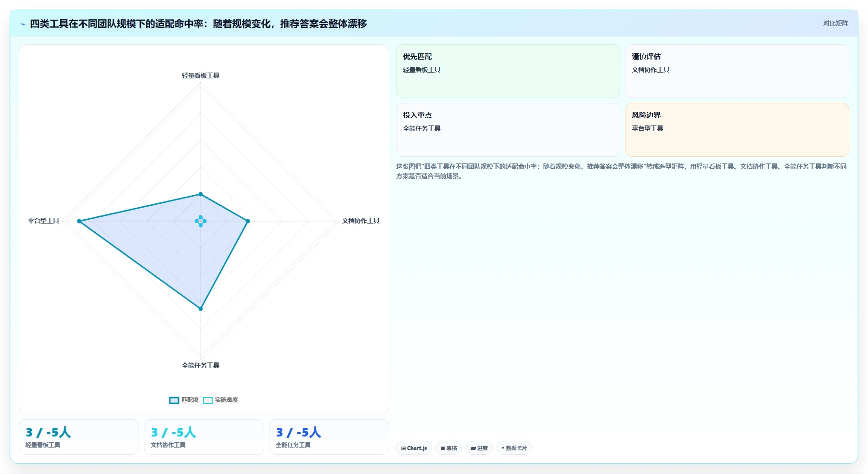Image resolution: width=868 pixels, height=474 pixels.
Task: Click the center cluster of radar points
Action: (x=201, y=221)
